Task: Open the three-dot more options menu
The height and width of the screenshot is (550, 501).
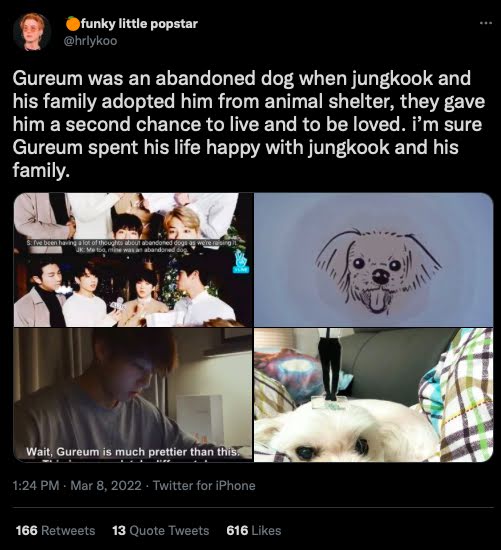Action: pos(486,24)
